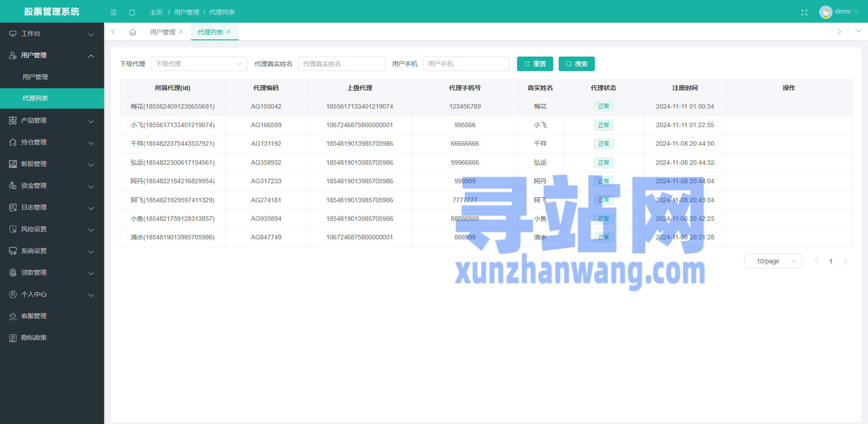The width and height of the screenshot is (868, 424).
Task: Expand the tab options chevron at far right
Action: (x=858, y=31)
